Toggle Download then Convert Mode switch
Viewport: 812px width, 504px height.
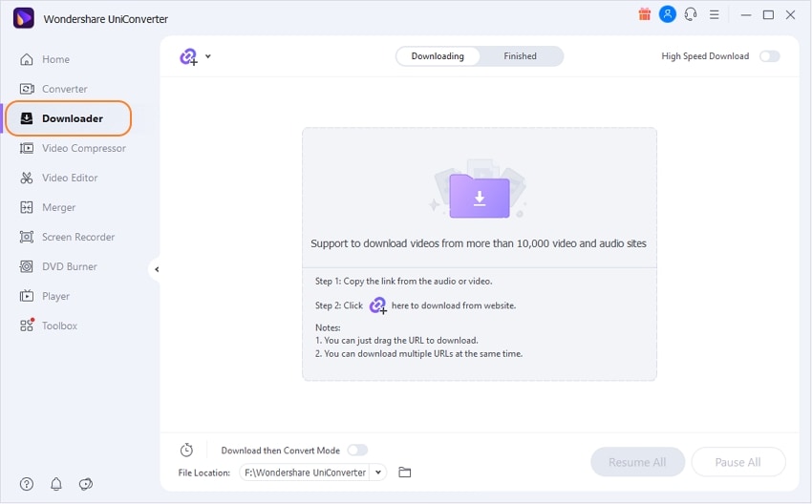coord(357,450)
